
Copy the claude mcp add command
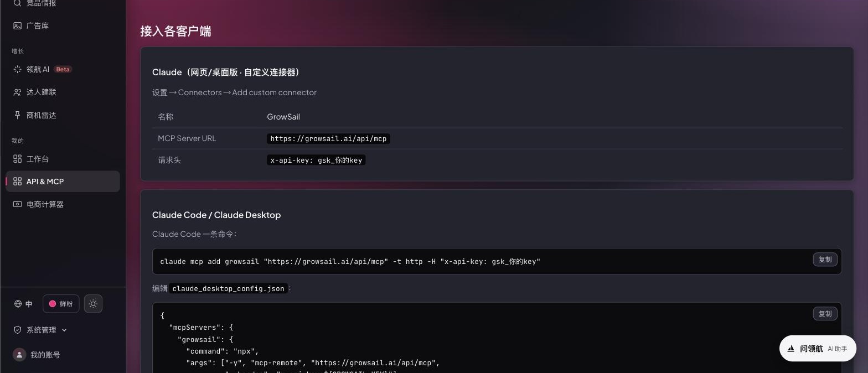coord(825,260)
